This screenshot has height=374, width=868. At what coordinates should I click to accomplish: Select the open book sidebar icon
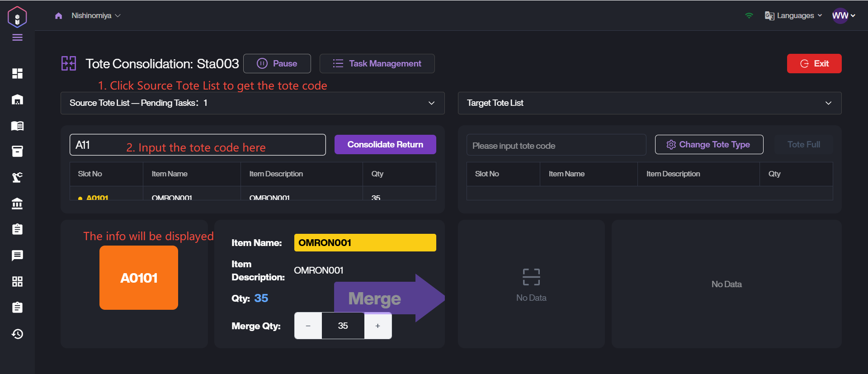coord(17,126)
